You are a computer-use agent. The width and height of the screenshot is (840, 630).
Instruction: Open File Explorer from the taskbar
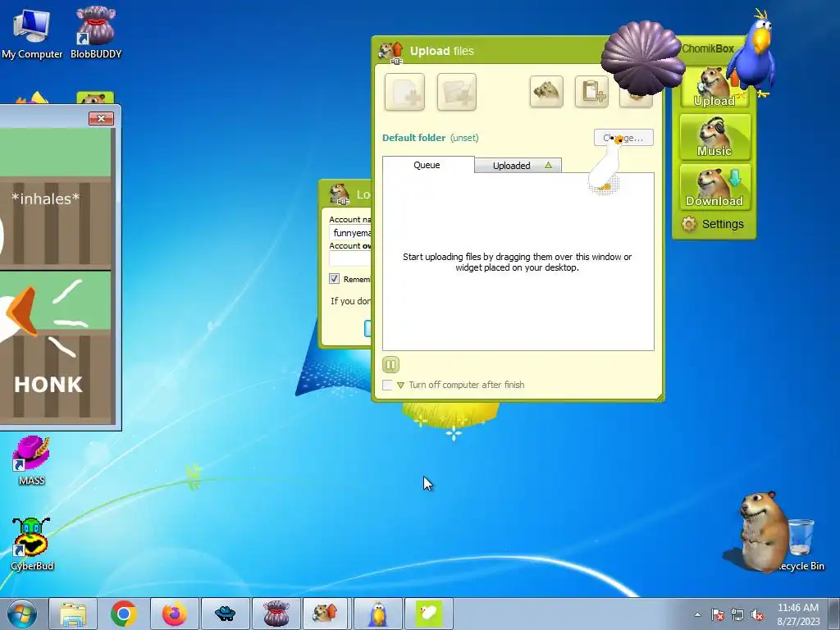pos(73,614)
